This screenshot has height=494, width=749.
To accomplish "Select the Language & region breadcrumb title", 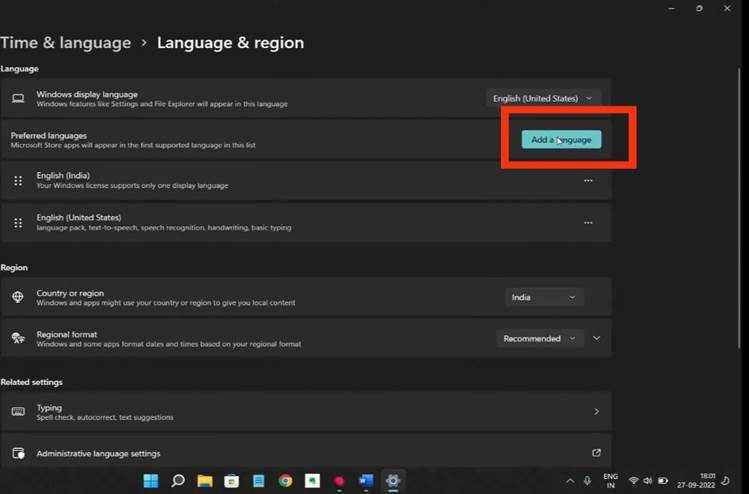I will pos(230,43).
